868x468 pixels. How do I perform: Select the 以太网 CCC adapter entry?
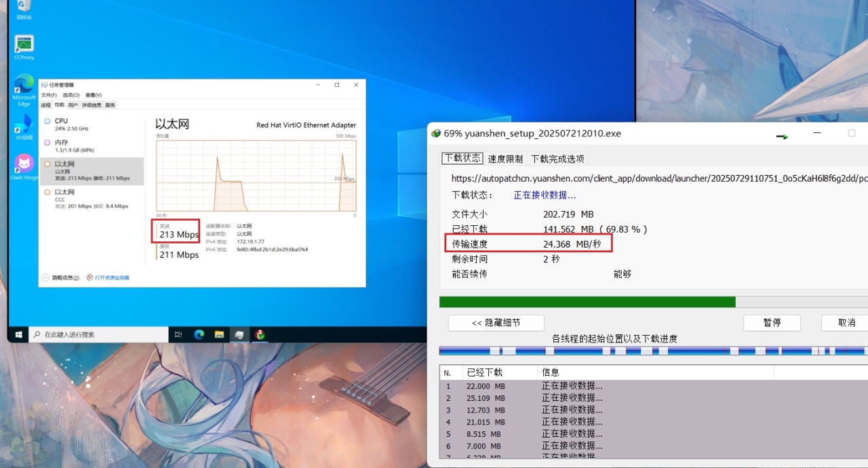point(92,199)
